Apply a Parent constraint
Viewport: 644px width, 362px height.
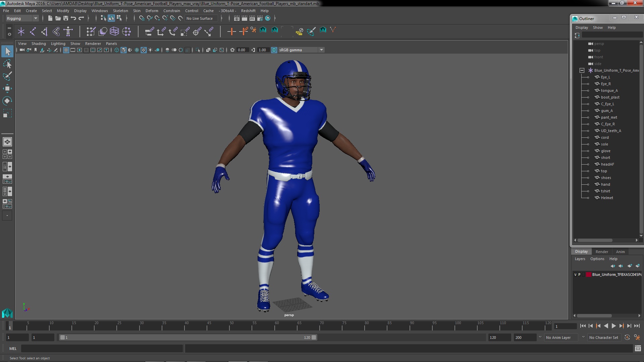[149, 32]
